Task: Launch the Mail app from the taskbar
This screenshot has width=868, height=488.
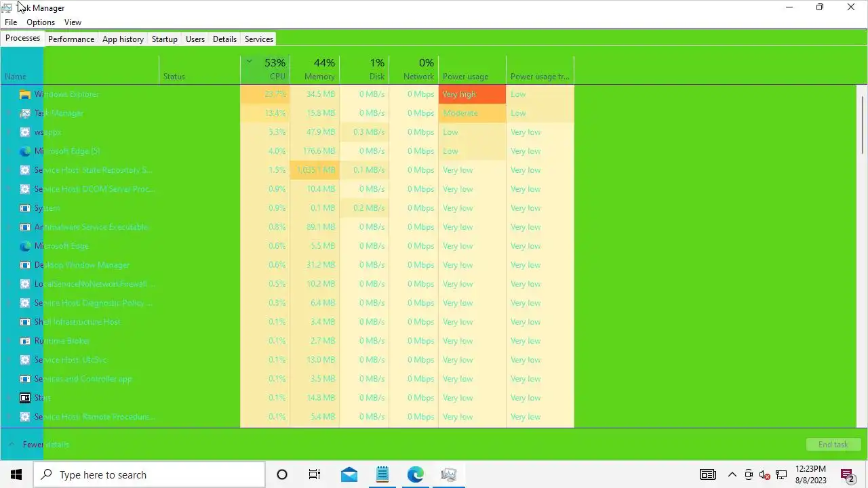Action: tap(349, 474)
